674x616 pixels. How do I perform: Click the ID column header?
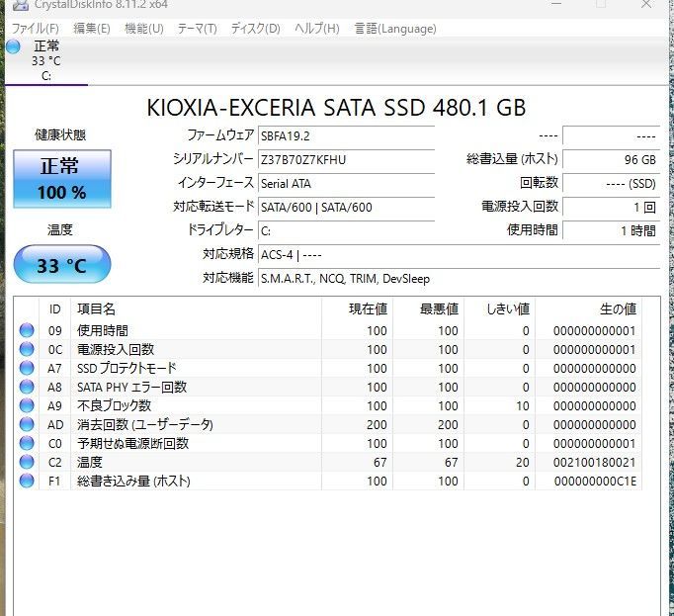point(55,308)
